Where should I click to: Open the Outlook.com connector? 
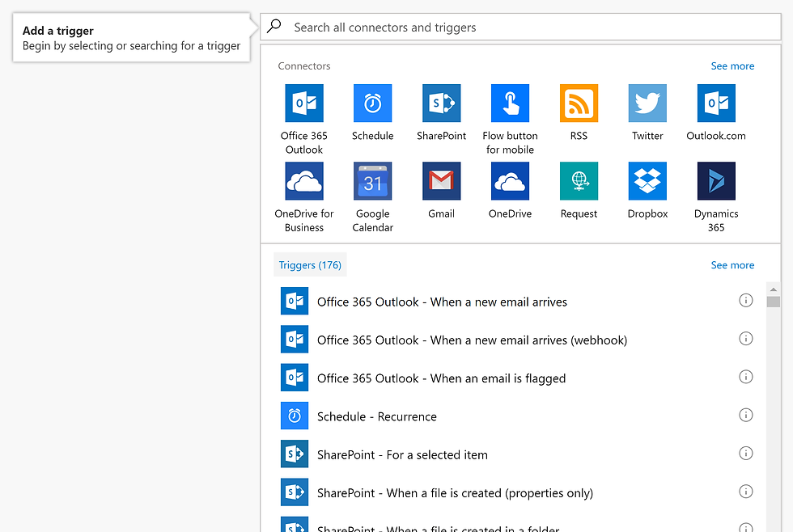(716, 103)
